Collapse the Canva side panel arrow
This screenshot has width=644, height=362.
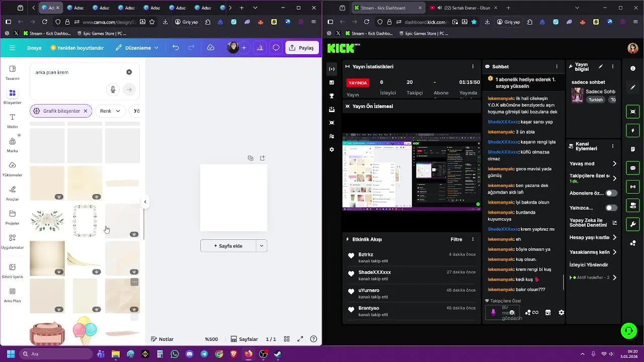click(x=145, y=202)
